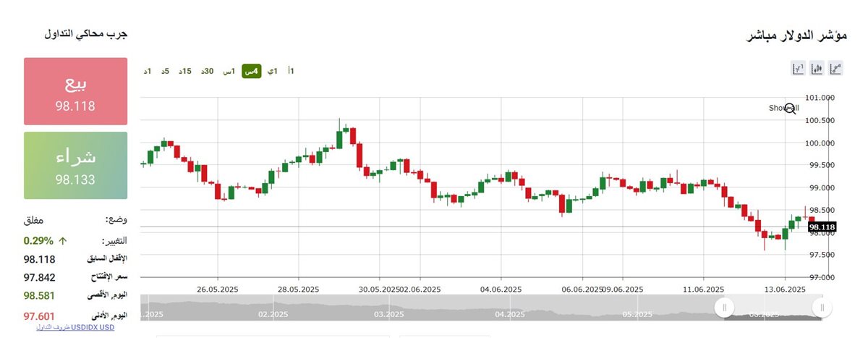Select the 4س (4-hour) timeframe
This screenshot has height=338, width=868.
click(251, 71)
